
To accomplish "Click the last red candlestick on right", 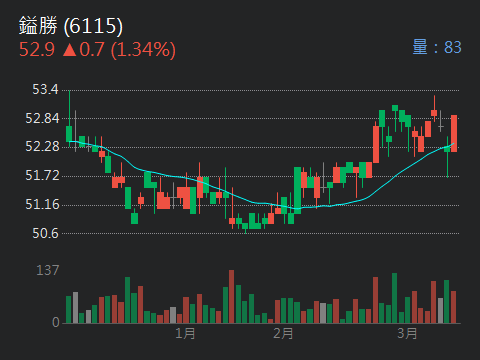I will [x=454, y=133].
